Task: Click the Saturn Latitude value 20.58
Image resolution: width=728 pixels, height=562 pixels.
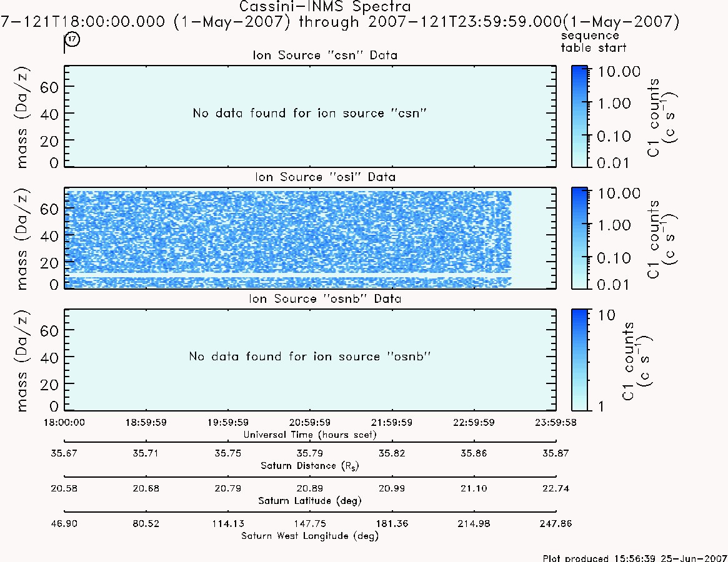Action: pyautogui.click(x=64, y=488)
